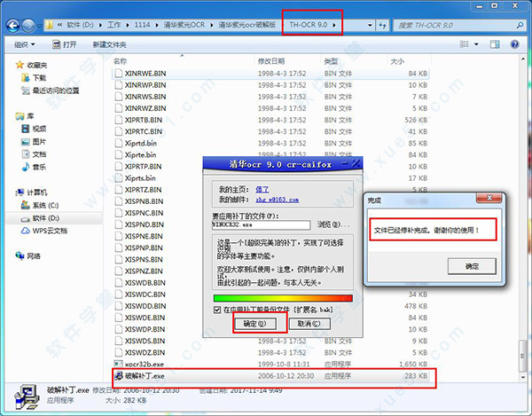Select the Xiprtd.bin file row

270,143
